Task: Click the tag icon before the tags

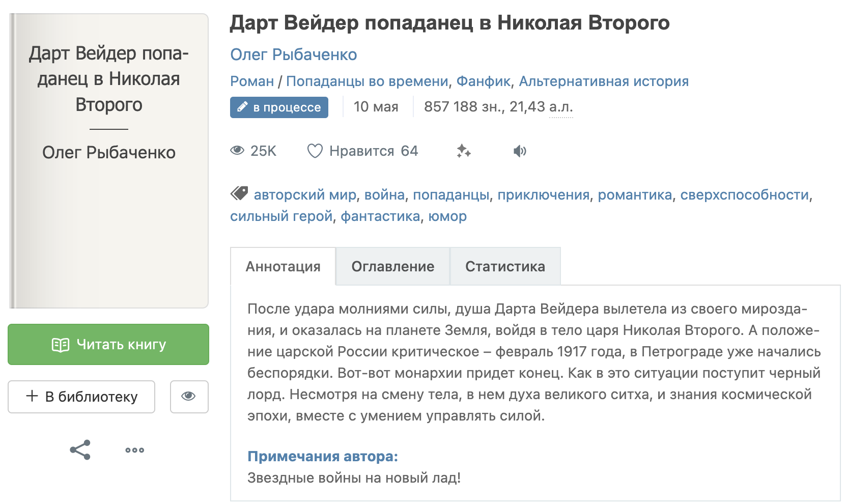Action: point(239,193)
